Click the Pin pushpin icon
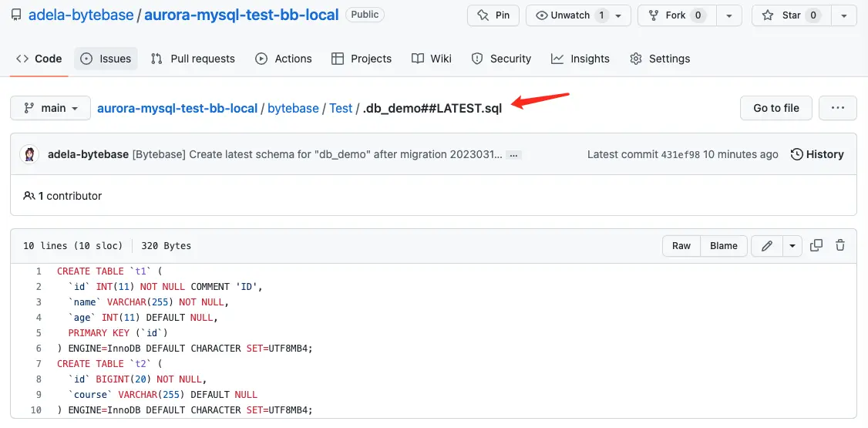Screen dimensions: 868x428 pos(483,15)
